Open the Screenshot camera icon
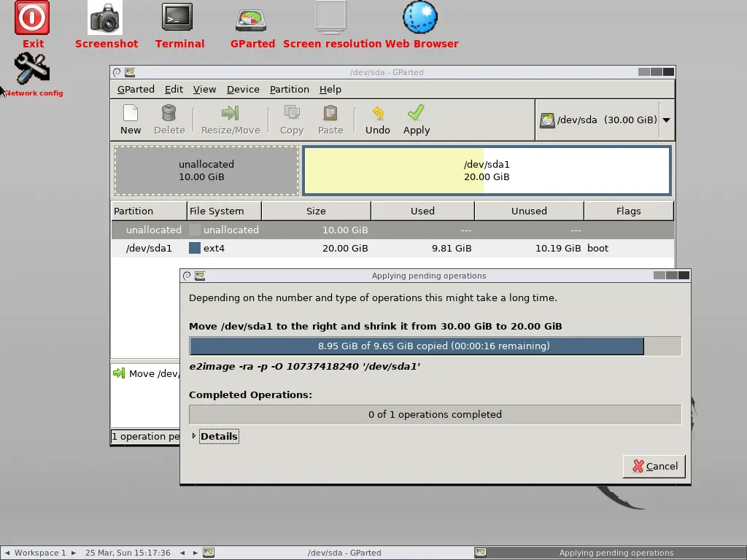This screenshot has width=747, height=560. point(105,18)
